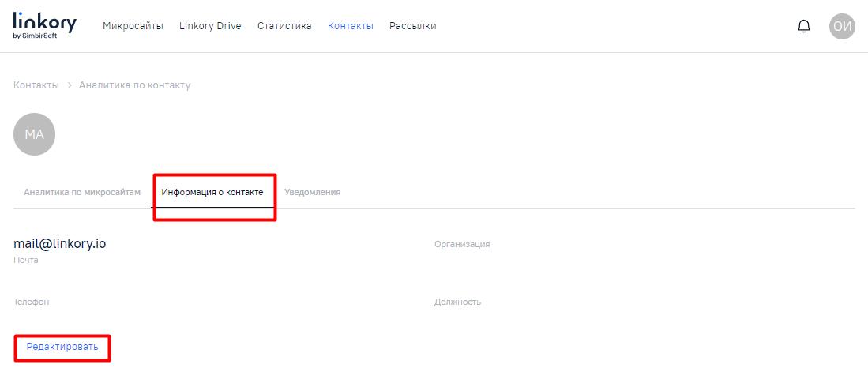Open the notifications bell icon
The height and width of the screenshot is (372, 868).
[804, 26]
